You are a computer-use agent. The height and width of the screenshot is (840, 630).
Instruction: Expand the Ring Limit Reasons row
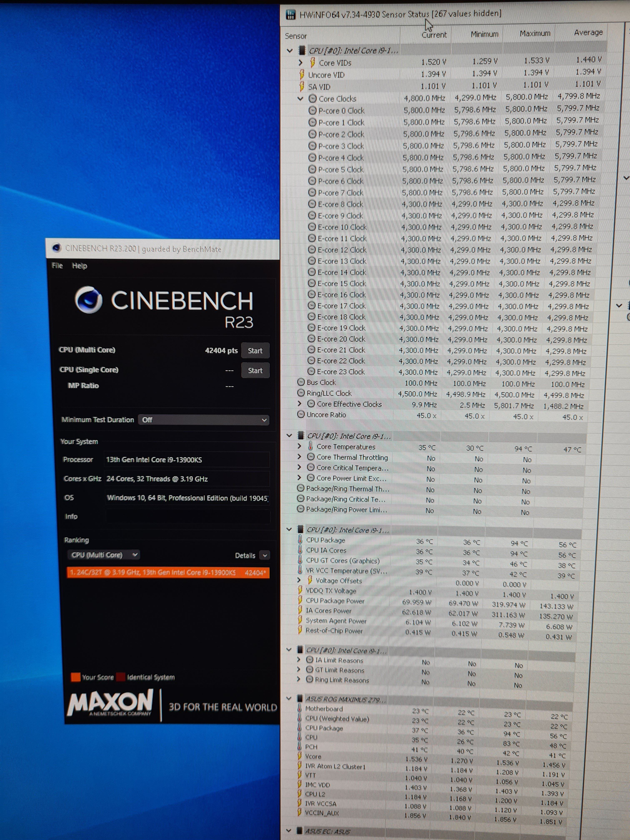pos(299,679)
